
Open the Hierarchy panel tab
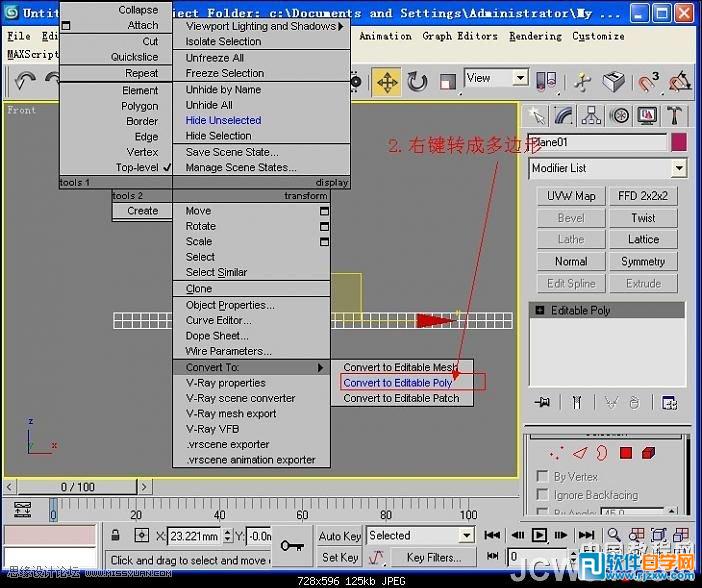click(x=594, y=115)
